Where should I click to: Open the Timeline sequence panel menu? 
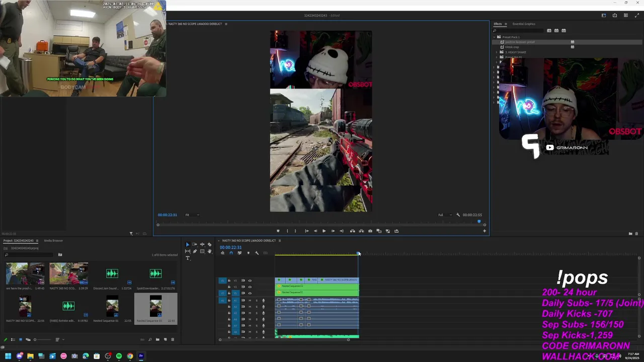point(280,240)
